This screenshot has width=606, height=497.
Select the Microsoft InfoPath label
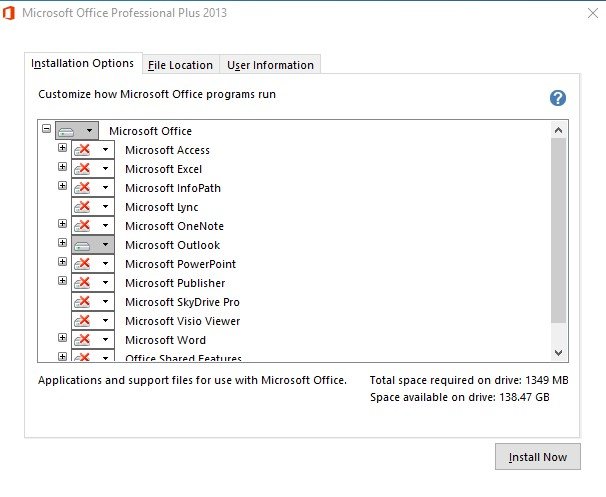[x=173, y=188]
